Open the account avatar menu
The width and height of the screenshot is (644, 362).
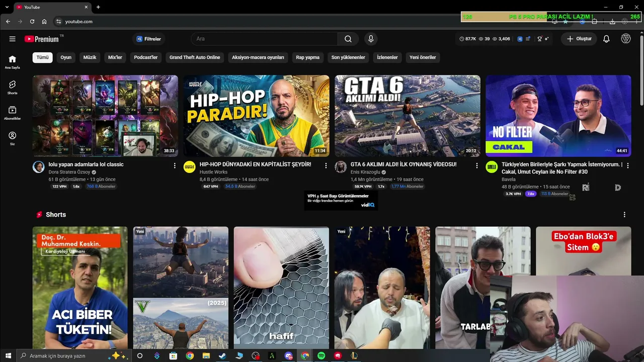tap(626, 39)
